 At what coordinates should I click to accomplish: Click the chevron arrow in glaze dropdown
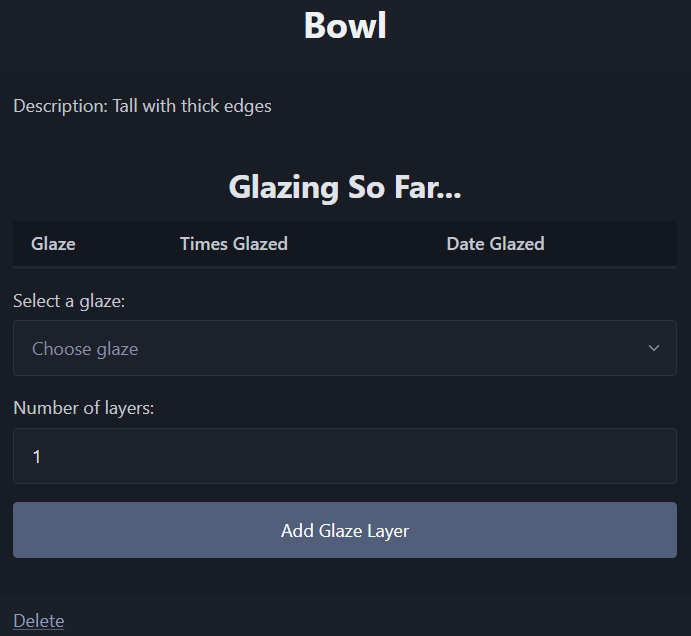click(654, 348)
